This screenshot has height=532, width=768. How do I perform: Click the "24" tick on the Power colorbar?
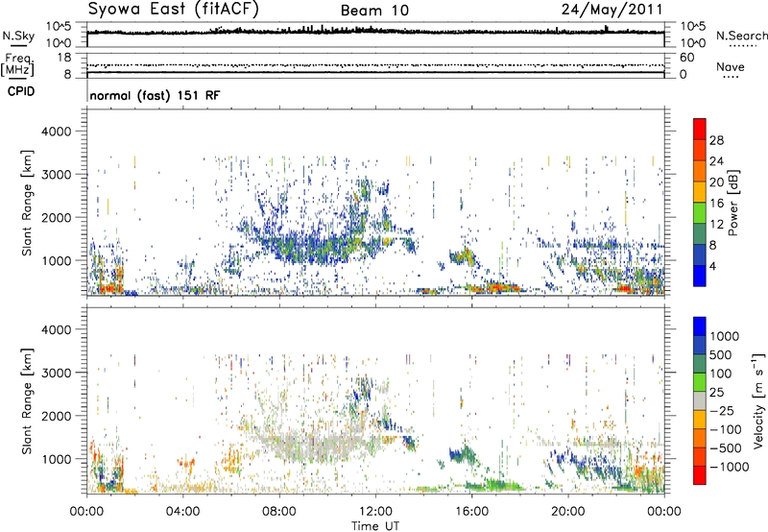716,161
